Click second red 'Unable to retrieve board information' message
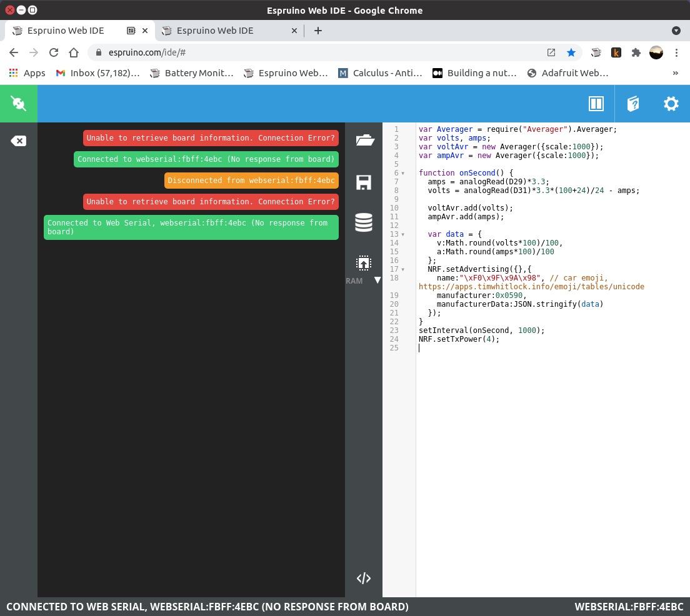690x616 pixels. coord(211,202)
